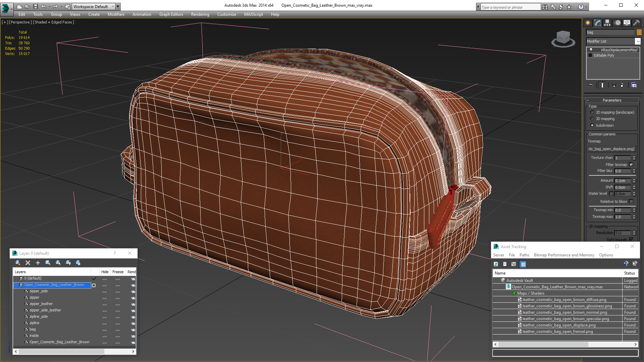Open the Bitmap Performance and Memory menu
644x362 pixels.
click(564, 255)
